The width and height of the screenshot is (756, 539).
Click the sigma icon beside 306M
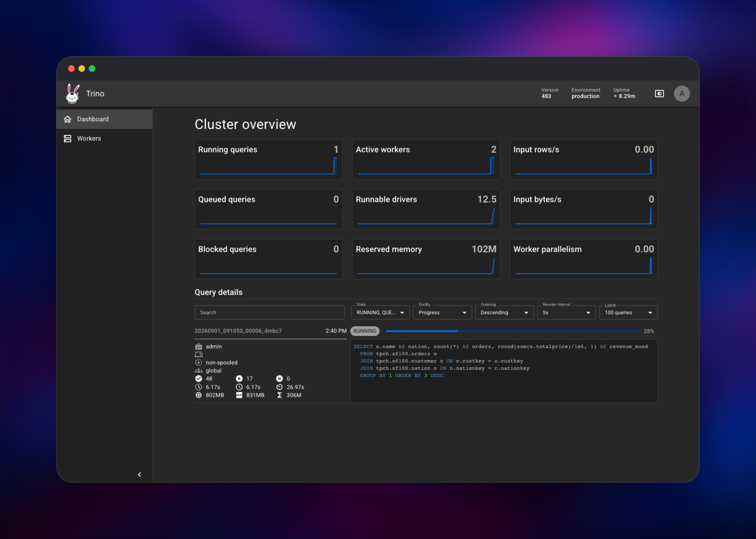279,395
